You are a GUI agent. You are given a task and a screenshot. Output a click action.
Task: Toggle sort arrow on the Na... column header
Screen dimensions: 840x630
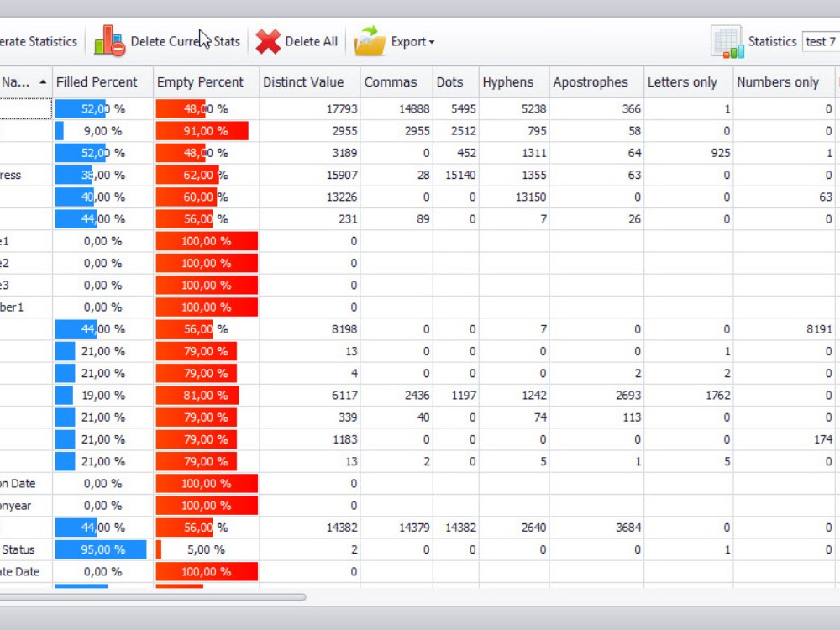click(43, 82)
